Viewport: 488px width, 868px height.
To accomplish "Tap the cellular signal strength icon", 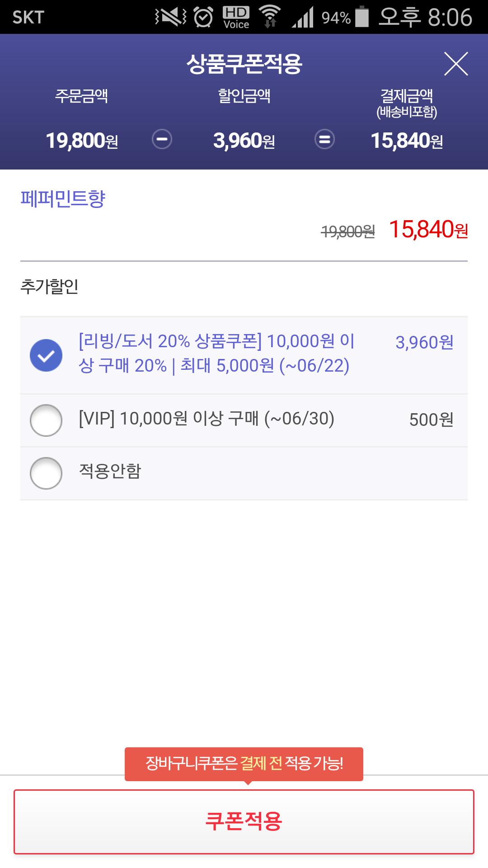I will click(303, 18).
